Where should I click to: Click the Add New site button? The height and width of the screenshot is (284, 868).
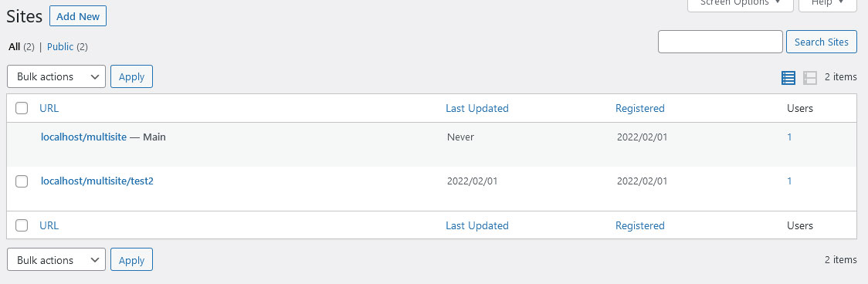click(x=78, y=16)
